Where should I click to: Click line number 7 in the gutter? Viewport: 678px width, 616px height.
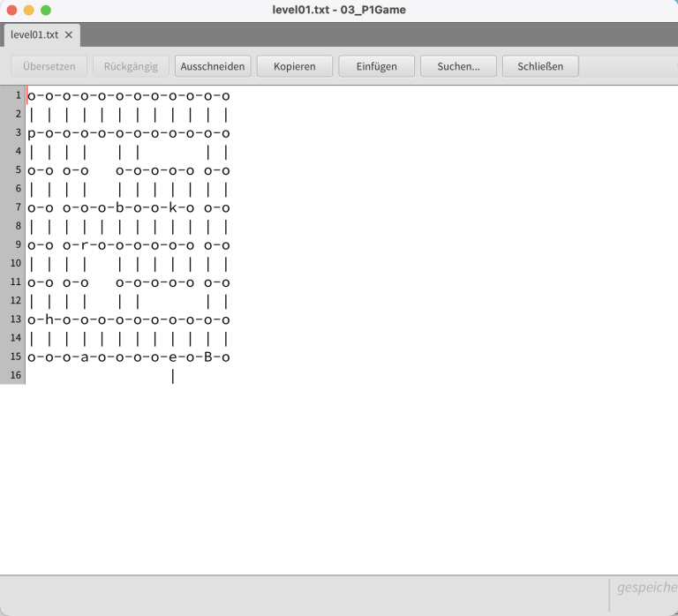17,207
